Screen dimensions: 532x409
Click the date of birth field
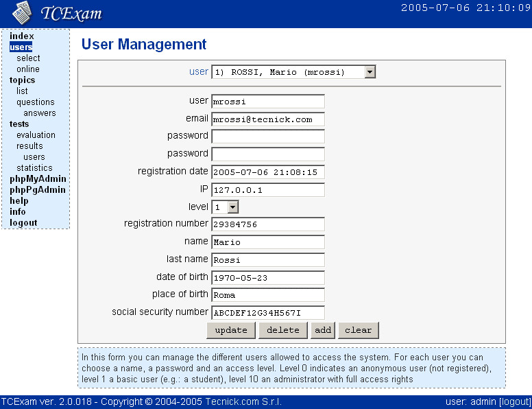(267, 278)
